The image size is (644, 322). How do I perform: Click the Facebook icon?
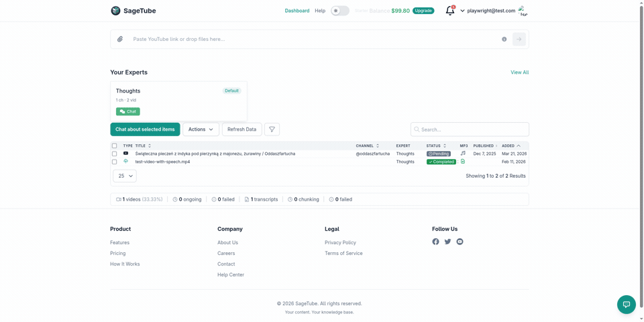point(436,241)
